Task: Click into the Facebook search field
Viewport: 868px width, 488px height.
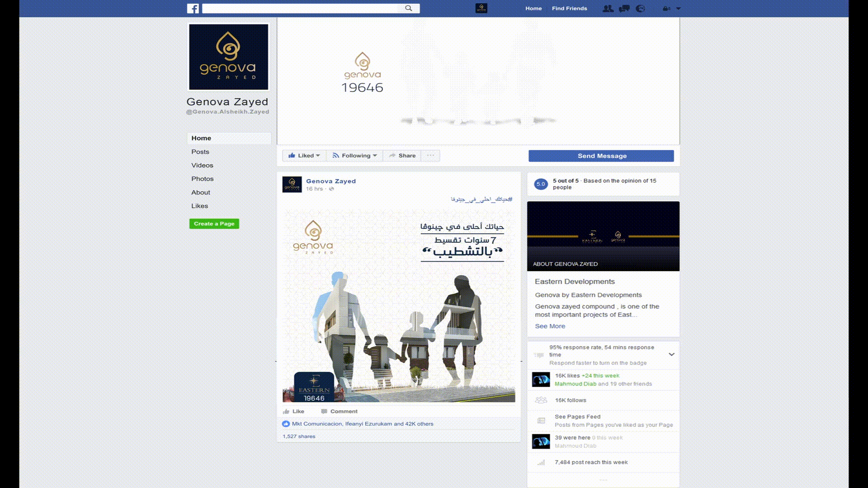Action: (x=301, y=9)
